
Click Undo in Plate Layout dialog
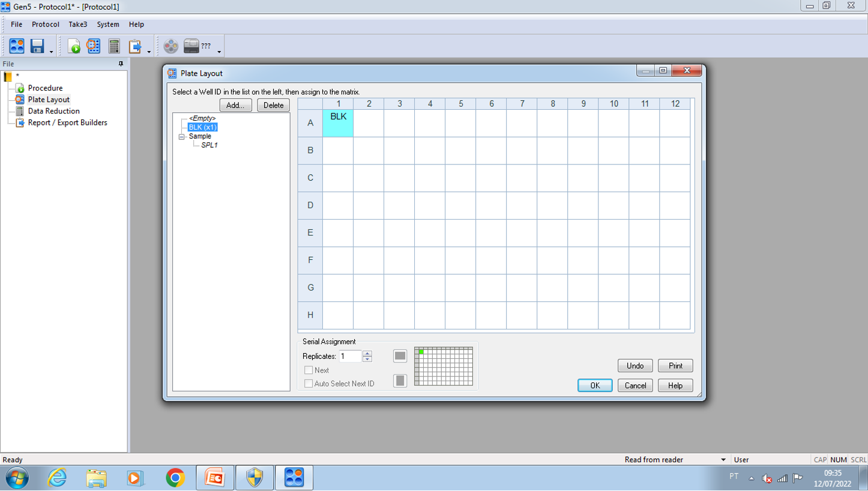(x=635, y=366)
